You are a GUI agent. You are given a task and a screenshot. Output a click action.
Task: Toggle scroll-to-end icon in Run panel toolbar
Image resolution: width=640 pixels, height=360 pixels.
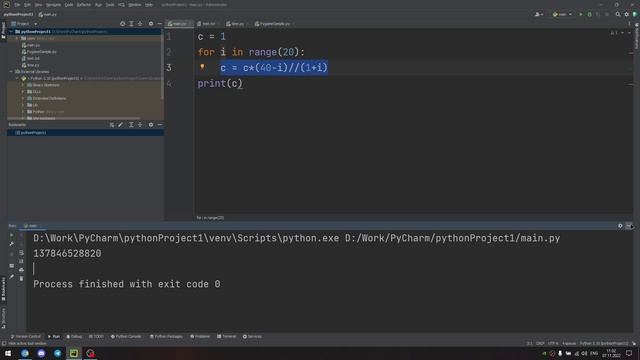click(x=21, y=261)
